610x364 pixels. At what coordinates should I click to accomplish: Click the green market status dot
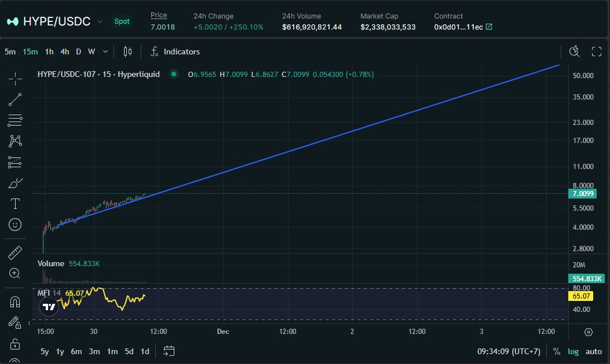174,74
